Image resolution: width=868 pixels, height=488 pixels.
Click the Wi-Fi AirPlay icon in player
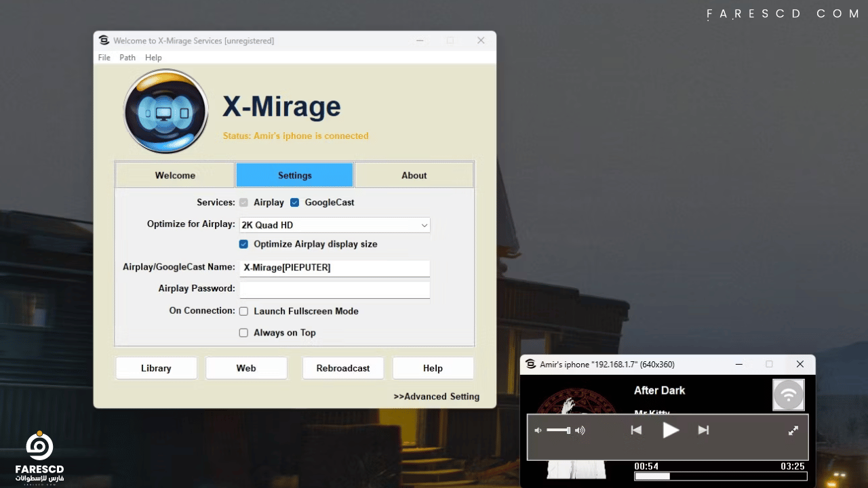coord(789,394)
